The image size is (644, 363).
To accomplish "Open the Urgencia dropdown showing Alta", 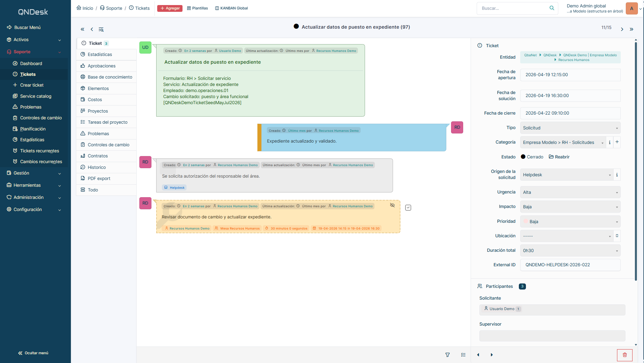I will (570, 192).
